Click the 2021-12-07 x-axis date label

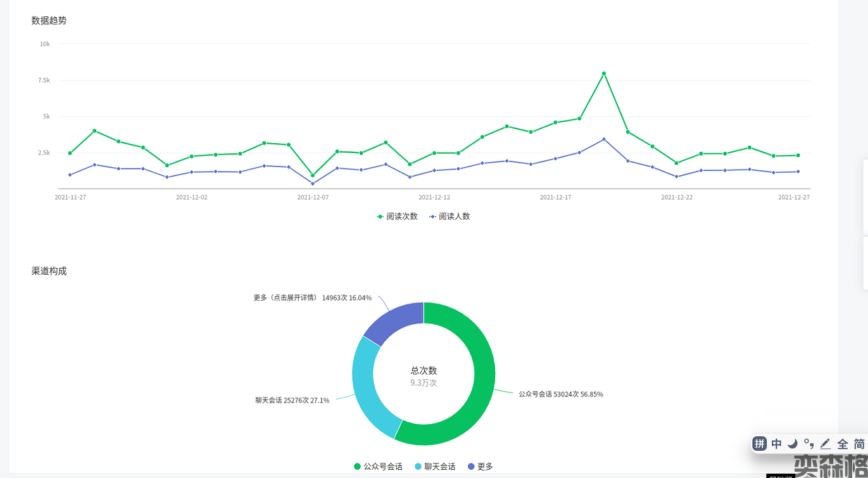313,198
